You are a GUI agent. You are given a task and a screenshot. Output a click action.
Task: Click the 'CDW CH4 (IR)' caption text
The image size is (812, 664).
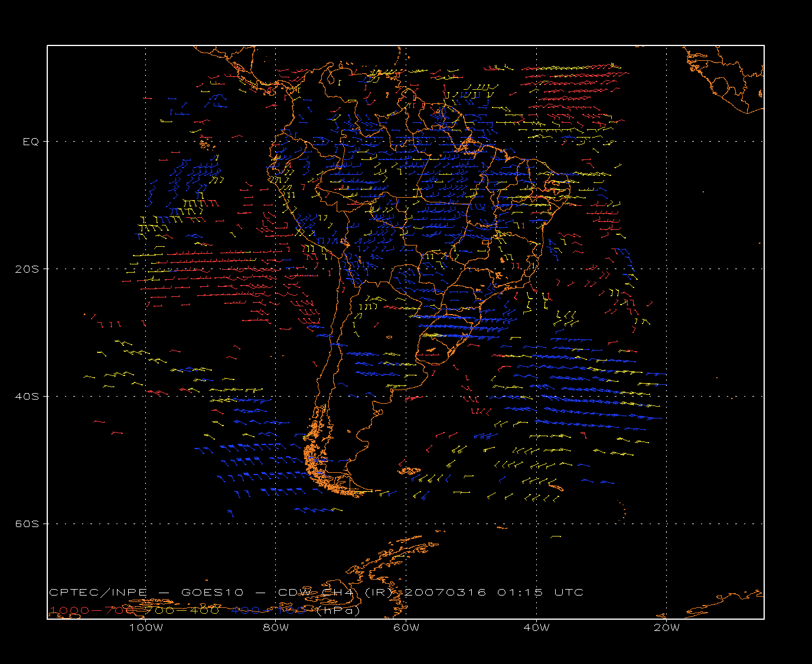[x=335, y=593]
